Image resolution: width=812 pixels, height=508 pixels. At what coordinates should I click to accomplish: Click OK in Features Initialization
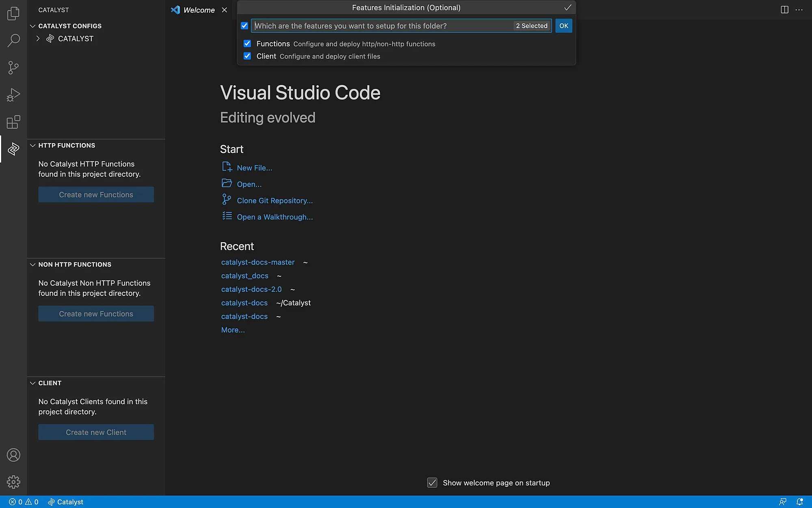click(x=564, y=26)
